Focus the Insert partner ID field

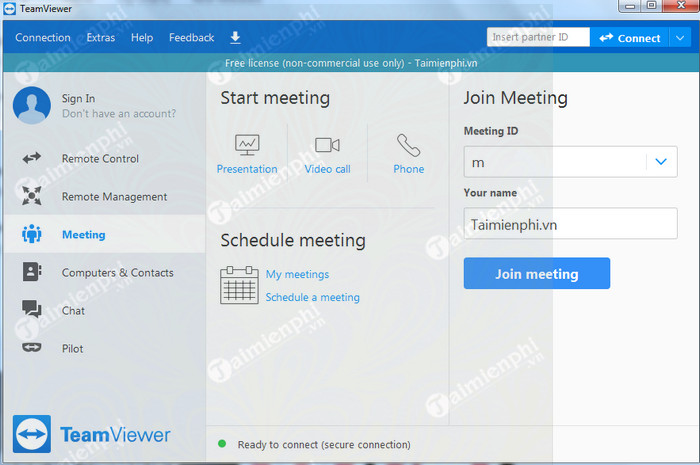[x=538, y=37]
